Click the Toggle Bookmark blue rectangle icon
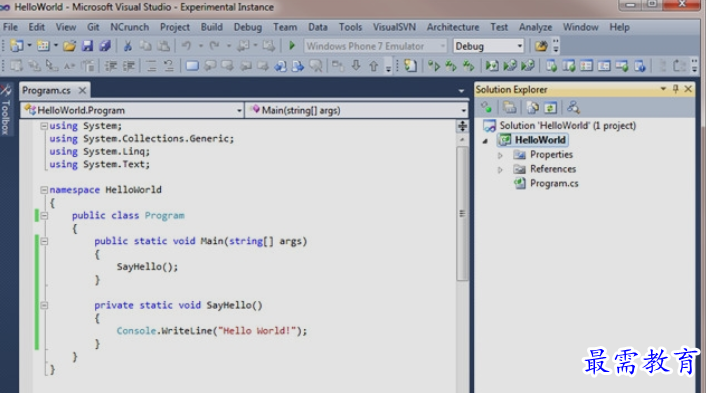This screenshot has width=706, height=393. 192,66
